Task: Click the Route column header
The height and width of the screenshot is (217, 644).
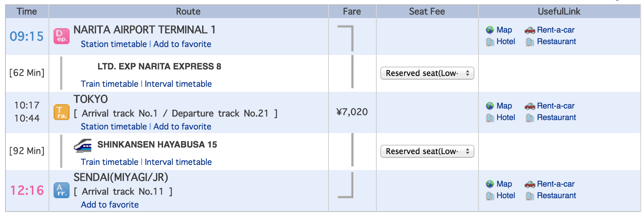Action: pos(188,12)
